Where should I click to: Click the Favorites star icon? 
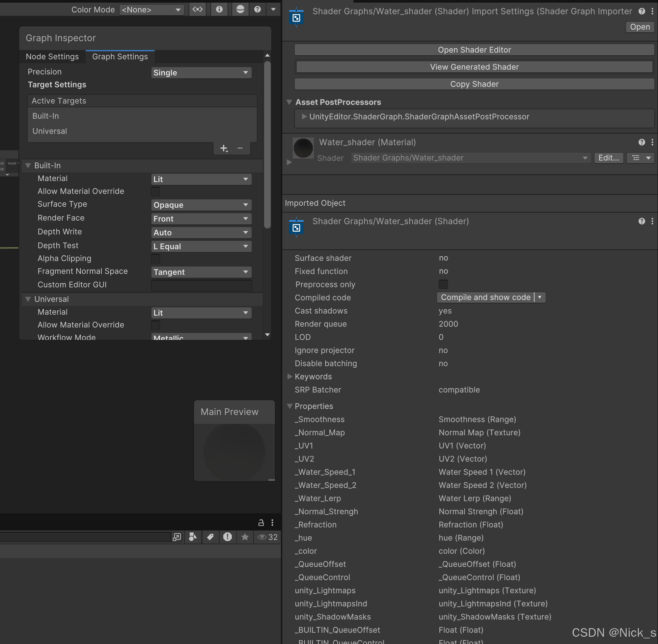click(x=245, y=537)
